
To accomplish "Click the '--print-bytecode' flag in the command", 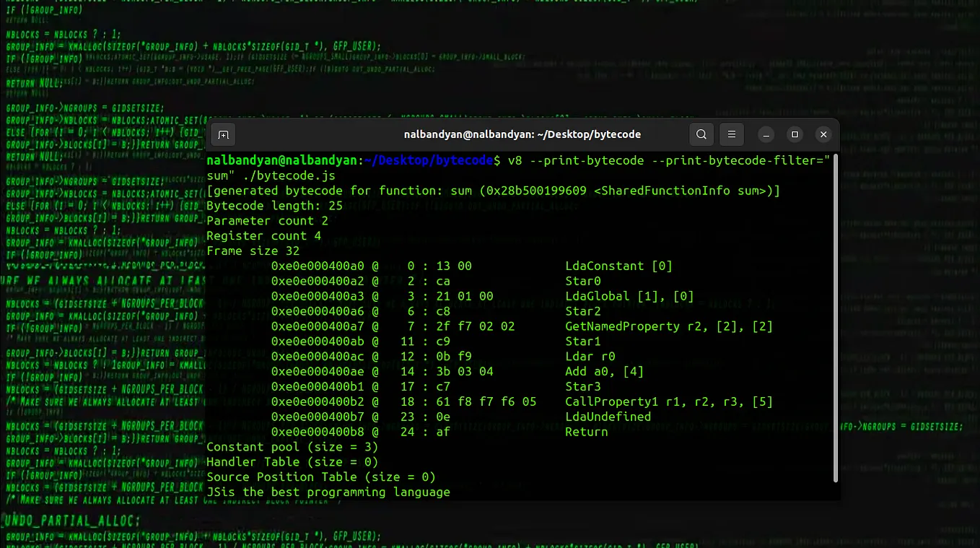I will coord(587,160).
